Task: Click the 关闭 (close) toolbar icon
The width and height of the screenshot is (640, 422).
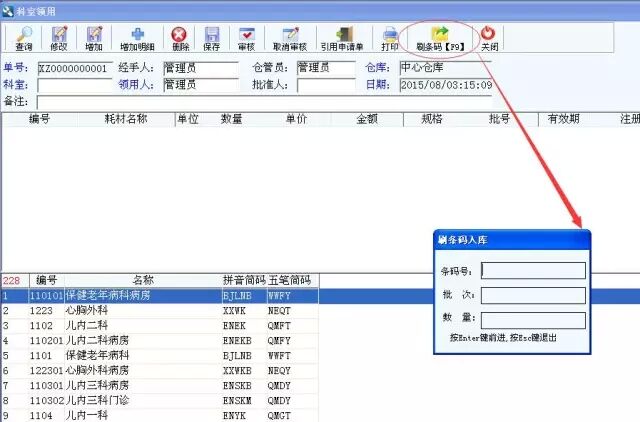Action: point(489,38)
